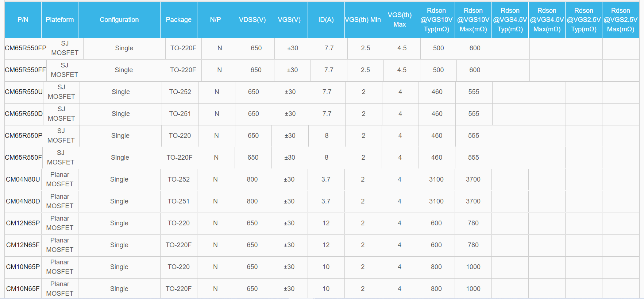
Task: Click 555 Rdson max in CM65R550U row
Action: click(x=474, y=92)
